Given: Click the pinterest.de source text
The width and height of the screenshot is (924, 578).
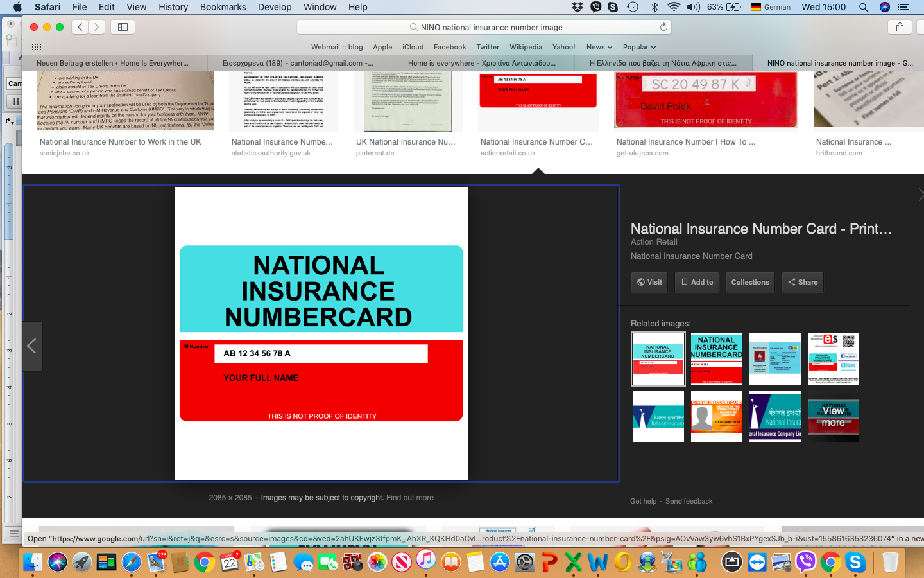Looking at the screenshot, I should click(375, 153).
